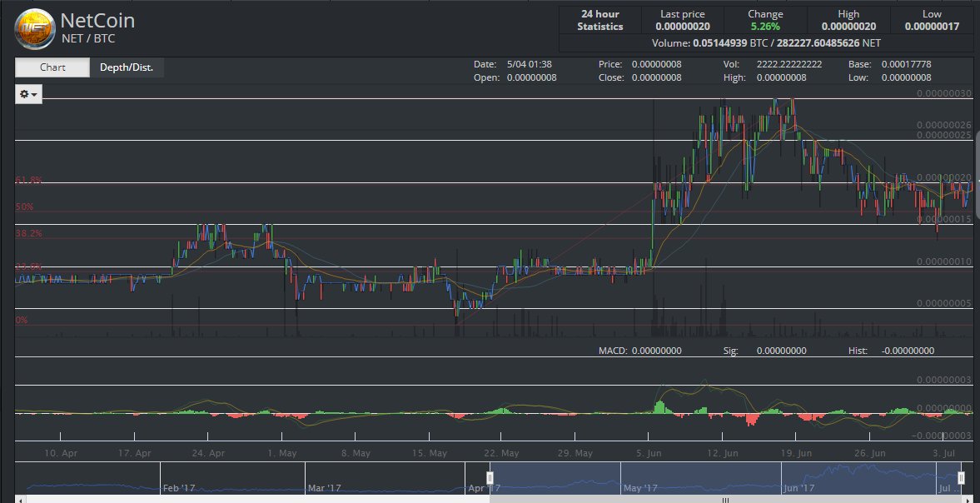This screenshot has width=980, height=503.
Task: Switch to the Chart tab
Action: (52, 67)
